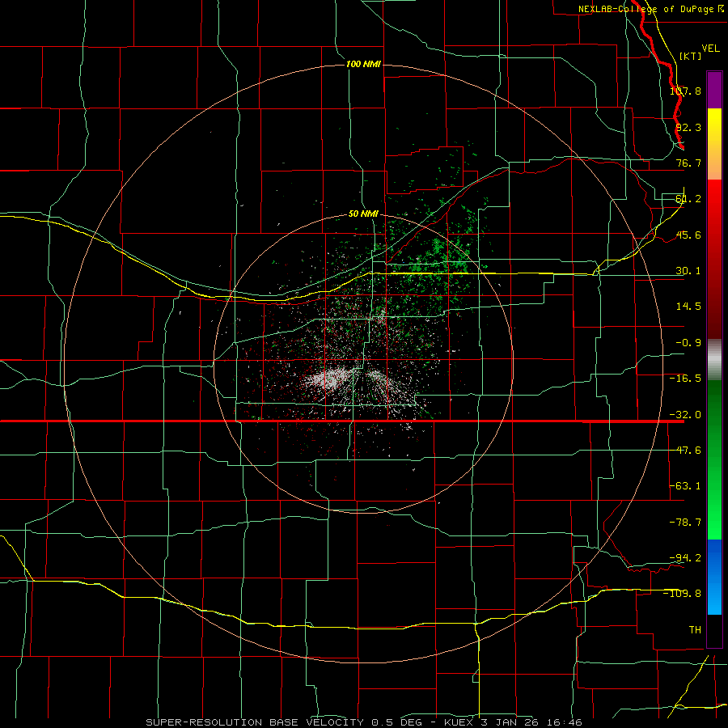The image size is (728, 728).
Task: Click the -78.7 velocity scale value
Action: coord(685,523)
